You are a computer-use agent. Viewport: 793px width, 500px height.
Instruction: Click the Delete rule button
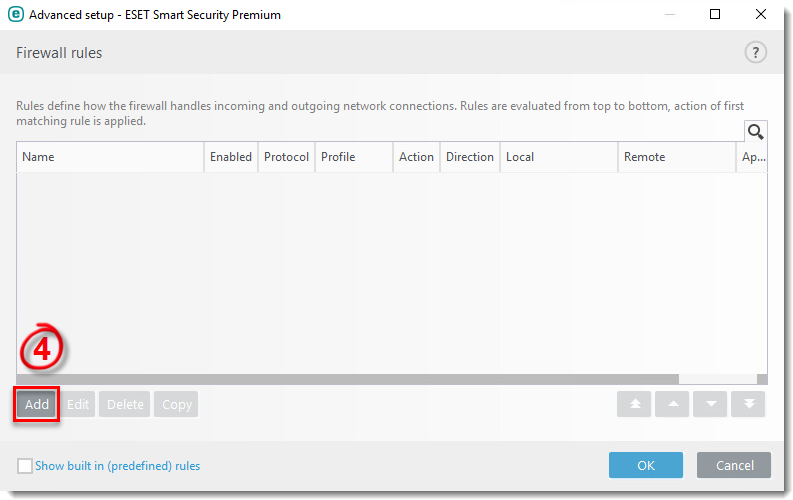click(125, 404)
